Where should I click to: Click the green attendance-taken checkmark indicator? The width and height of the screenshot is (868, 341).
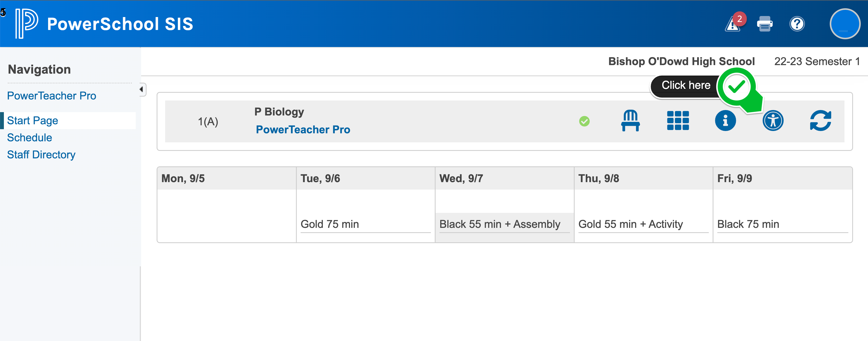point(584,121)
